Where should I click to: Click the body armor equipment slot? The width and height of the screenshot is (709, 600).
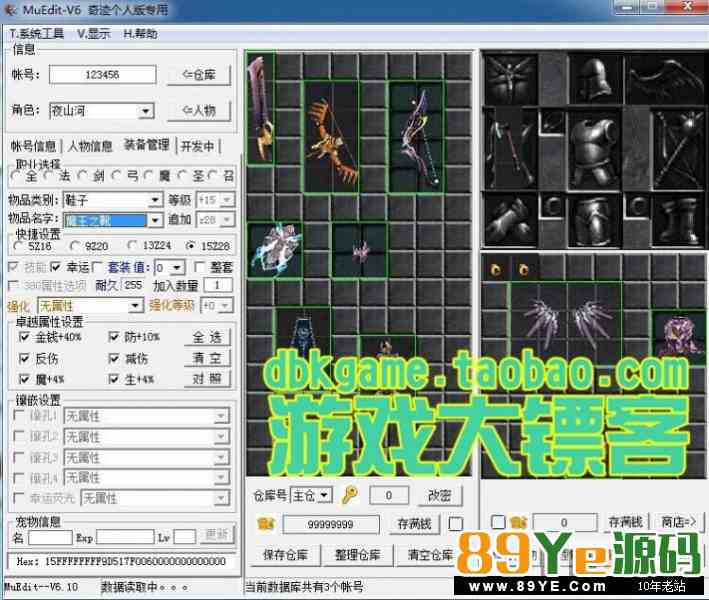[595, 148]
